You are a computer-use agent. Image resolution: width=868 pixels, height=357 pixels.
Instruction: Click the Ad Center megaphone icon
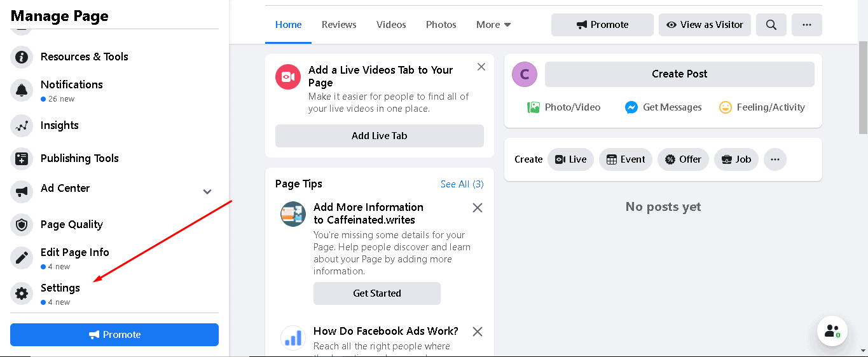22,192
